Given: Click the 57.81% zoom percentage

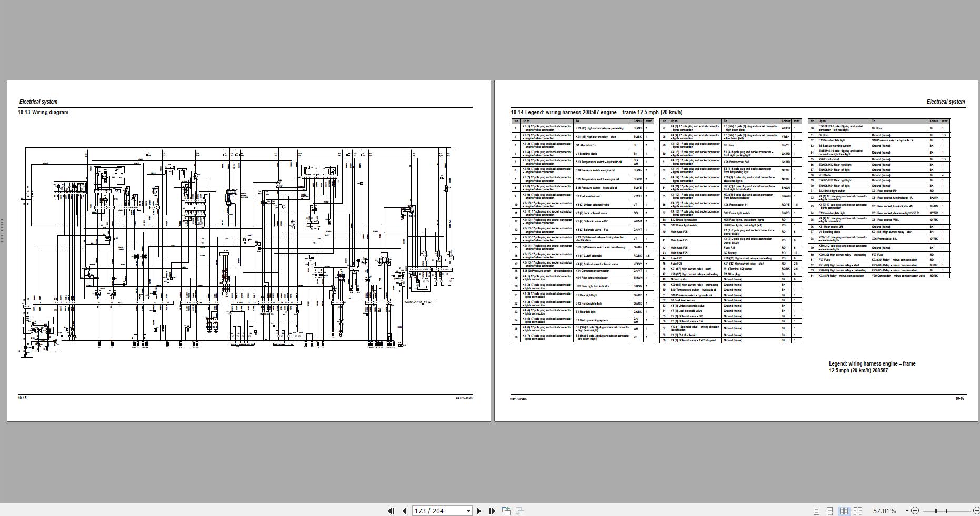Looking at the screenshot, I should (x=884, y=511).
